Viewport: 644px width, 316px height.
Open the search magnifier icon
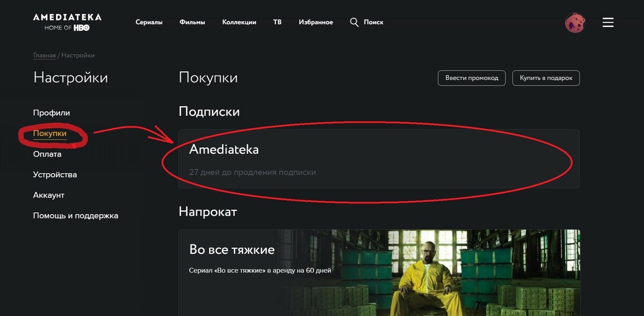(354, 22)
